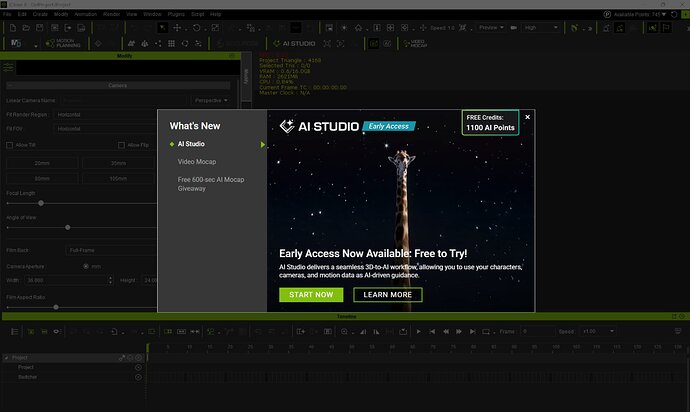Click the grid icon in second toolbar

[x=171, y=43]
